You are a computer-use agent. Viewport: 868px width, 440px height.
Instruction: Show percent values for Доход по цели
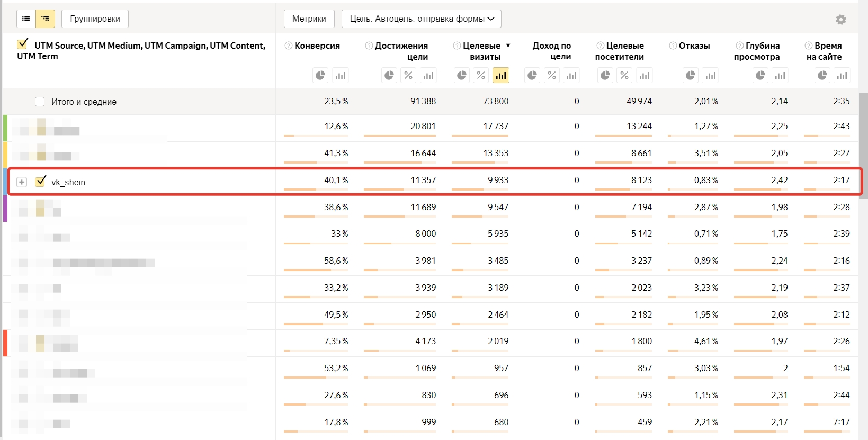(x=552, y=76)
